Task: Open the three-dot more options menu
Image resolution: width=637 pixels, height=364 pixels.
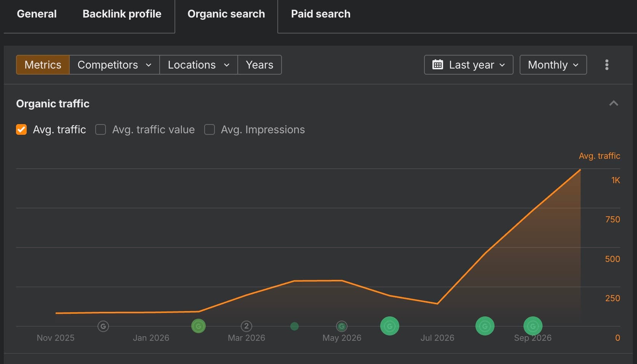Action: (x=607, y=65)
